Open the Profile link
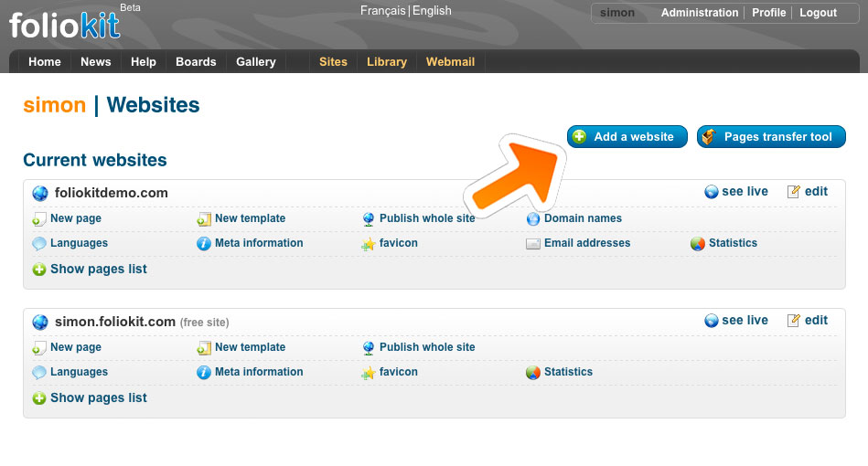The width and height of the screenshot is (868, 466). tap(769, 13)
